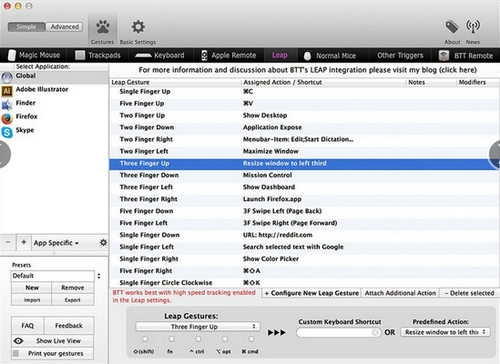The height and width of the screenshot is (364, 500).
Task: Click the Custom Keyboard Shortcut field
Action: coord(338,332)
